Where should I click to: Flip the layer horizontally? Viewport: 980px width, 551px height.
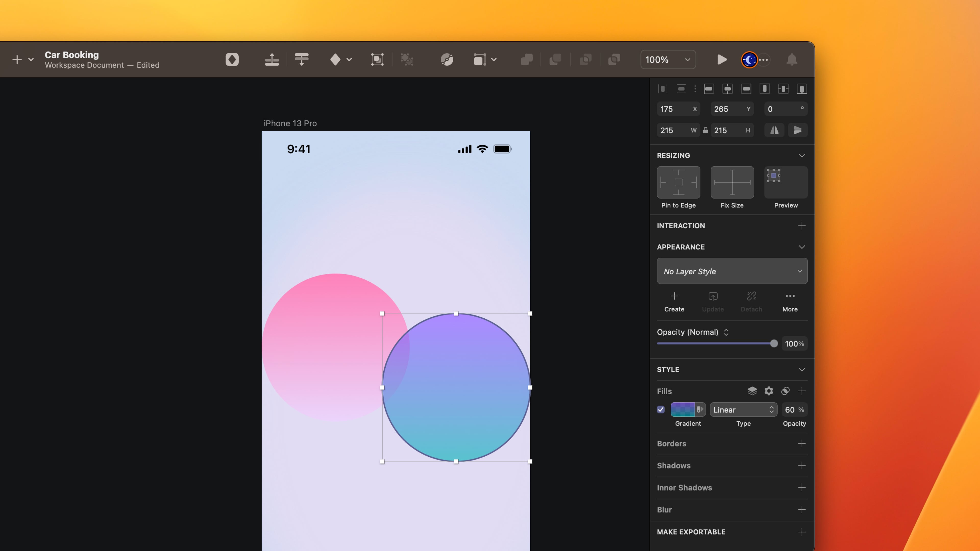(x=774, y=130)
